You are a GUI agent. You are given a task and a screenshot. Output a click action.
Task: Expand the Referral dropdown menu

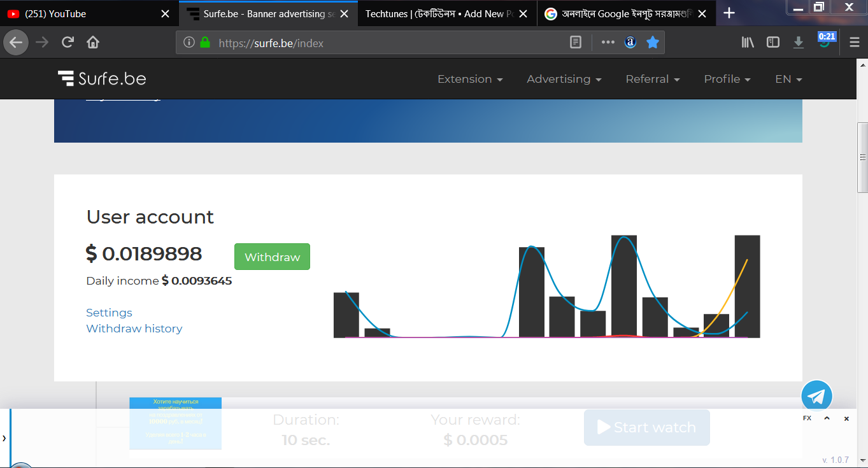(653, 79)
